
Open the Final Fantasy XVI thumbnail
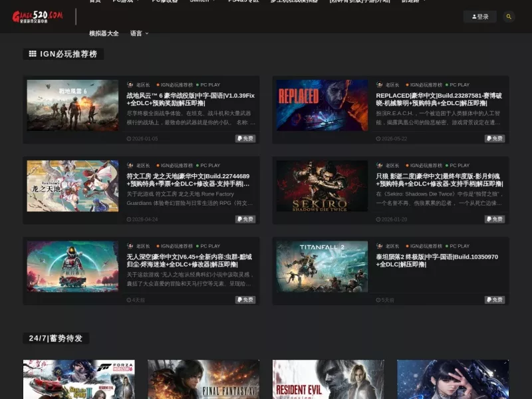pyautogui.click(x=203, y=379)
